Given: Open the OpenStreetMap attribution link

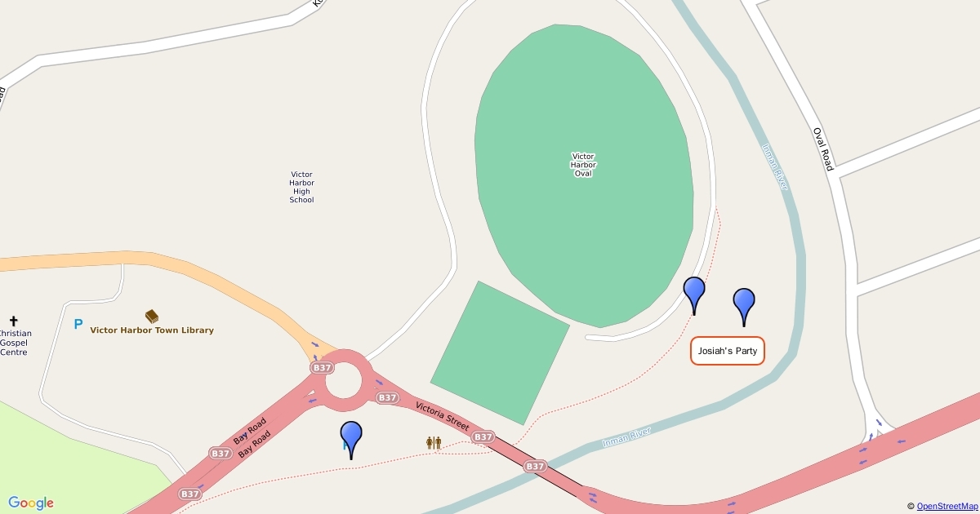Looking at the screenshot, I should (947, 507).
